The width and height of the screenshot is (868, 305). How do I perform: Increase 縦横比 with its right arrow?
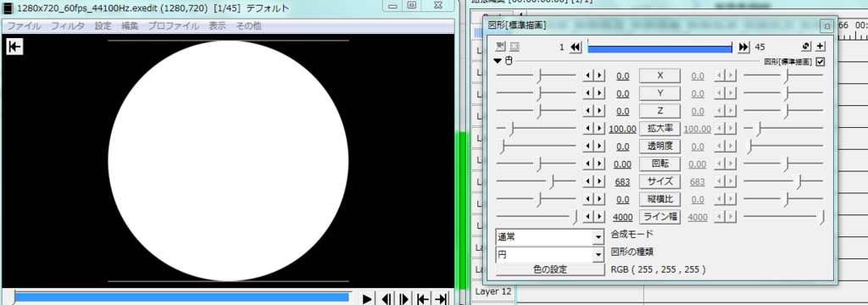click(599, 199)
